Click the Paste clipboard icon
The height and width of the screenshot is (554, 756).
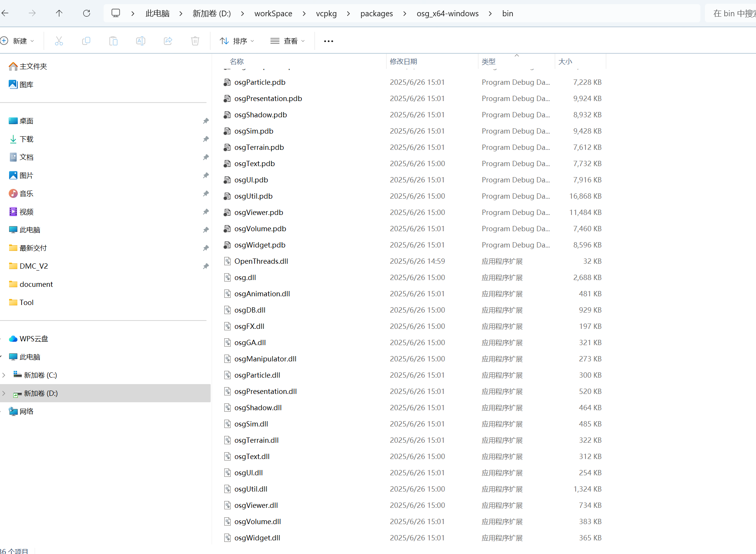[x=113, y=41]
